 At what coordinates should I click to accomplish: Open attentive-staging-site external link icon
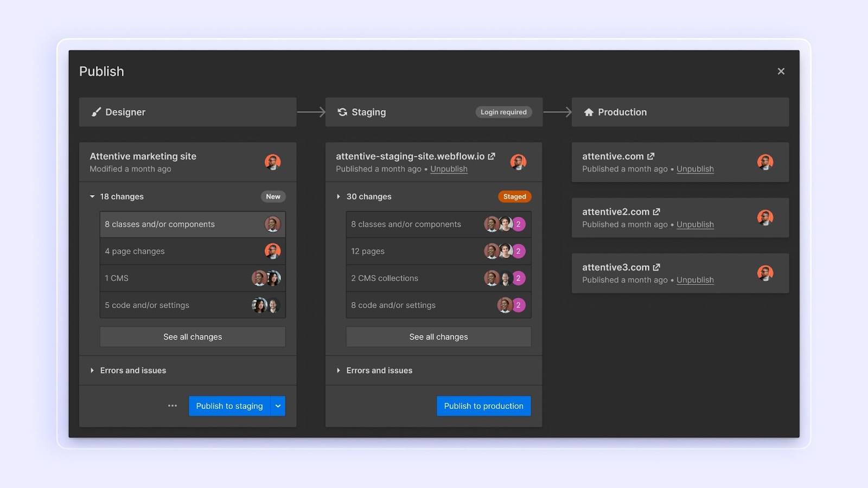pos(492,156)
